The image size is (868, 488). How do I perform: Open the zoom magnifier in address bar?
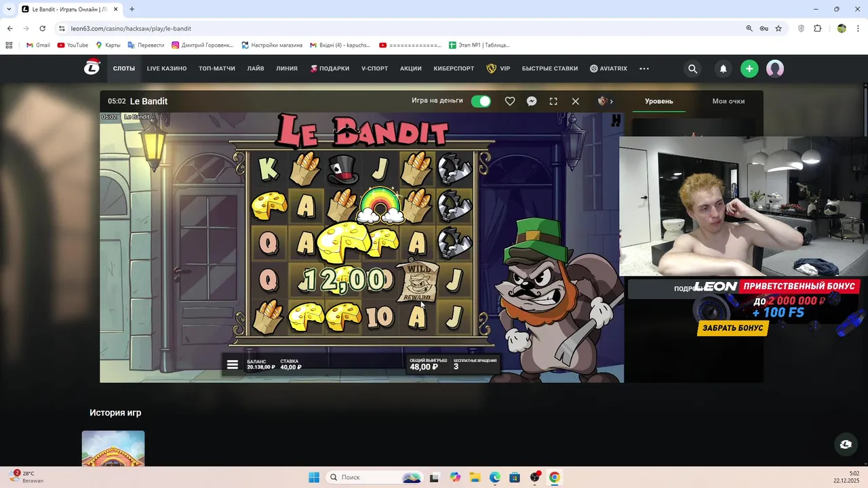click(x=749, y=28)
